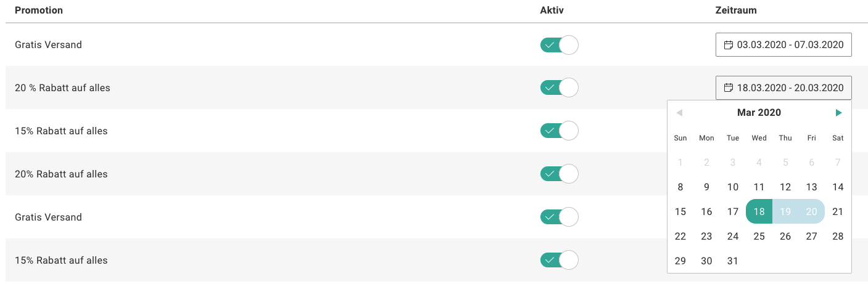Go to next month in calendar
868x284 pixels.
pos(838,113)
